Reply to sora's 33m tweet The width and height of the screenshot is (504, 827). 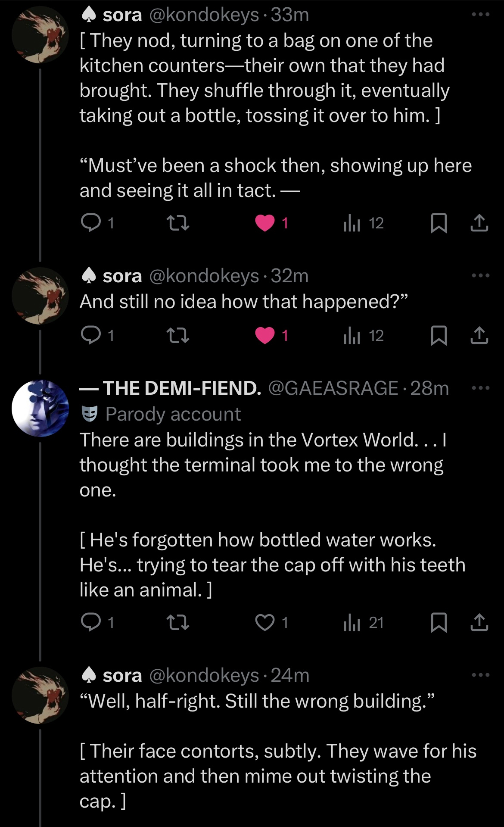coord(91,223)
